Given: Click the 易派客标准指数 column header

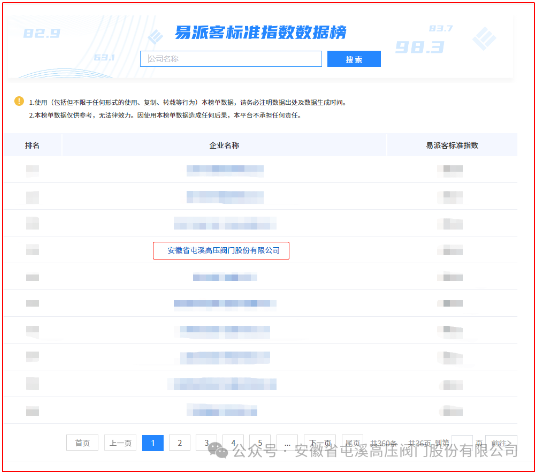Looking at the screenshot, I should click(x=452, y=145).
